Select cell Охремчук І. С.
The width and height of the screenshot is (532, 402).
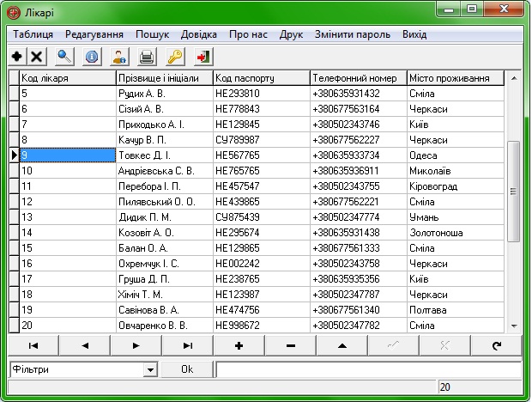[165, 264]
